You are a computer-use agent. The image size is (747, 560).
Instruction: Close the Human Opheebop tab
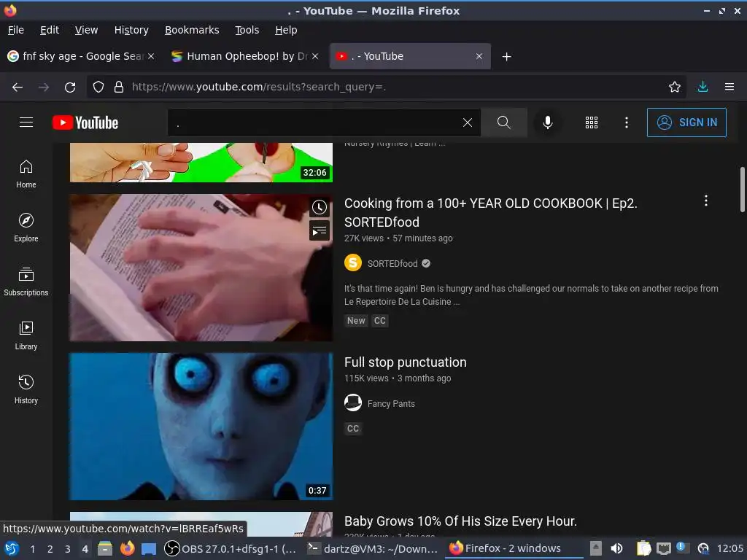click(x=315, y=56)
